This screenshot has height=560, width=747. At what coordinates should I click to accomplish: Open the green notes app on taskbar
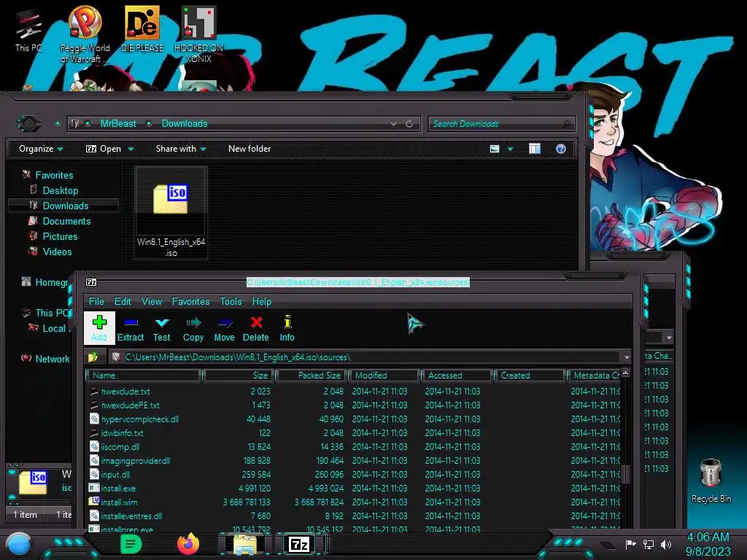(131, 544)
